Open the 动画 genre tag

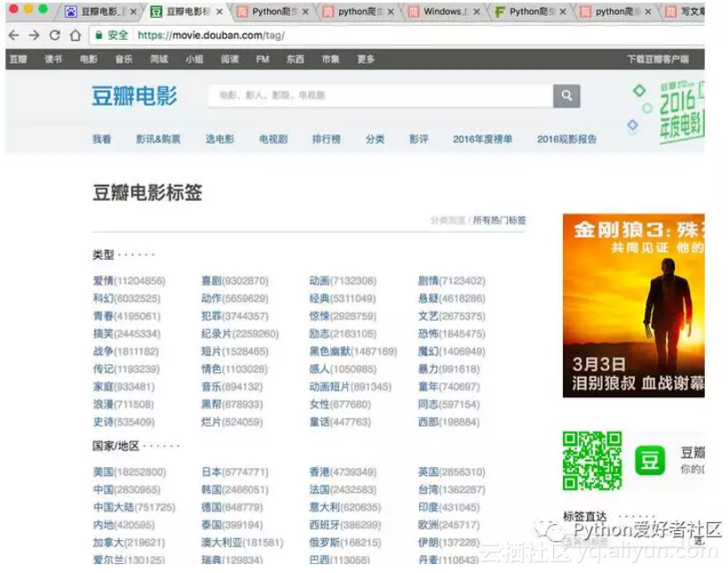coord(320,281)
